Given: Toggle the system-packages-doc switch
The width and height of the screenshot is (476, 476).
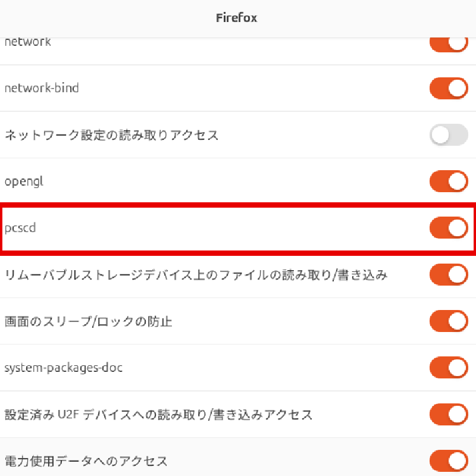Looking at the screenshot, I should click(449, 368).
